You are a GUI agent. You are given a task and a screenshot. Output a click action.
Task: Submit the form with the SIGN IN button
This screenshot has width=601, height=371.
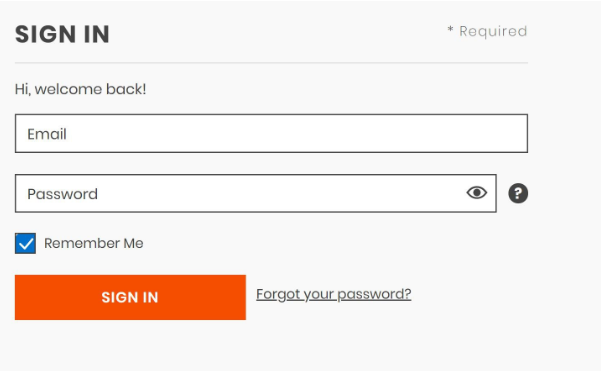click(x=130, y=297)
